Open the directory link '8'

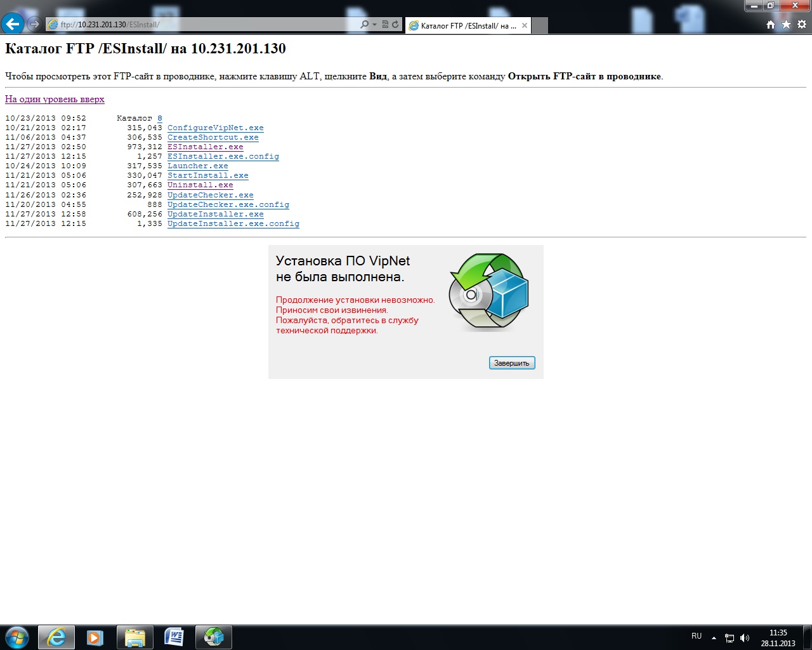click(160, 118)
